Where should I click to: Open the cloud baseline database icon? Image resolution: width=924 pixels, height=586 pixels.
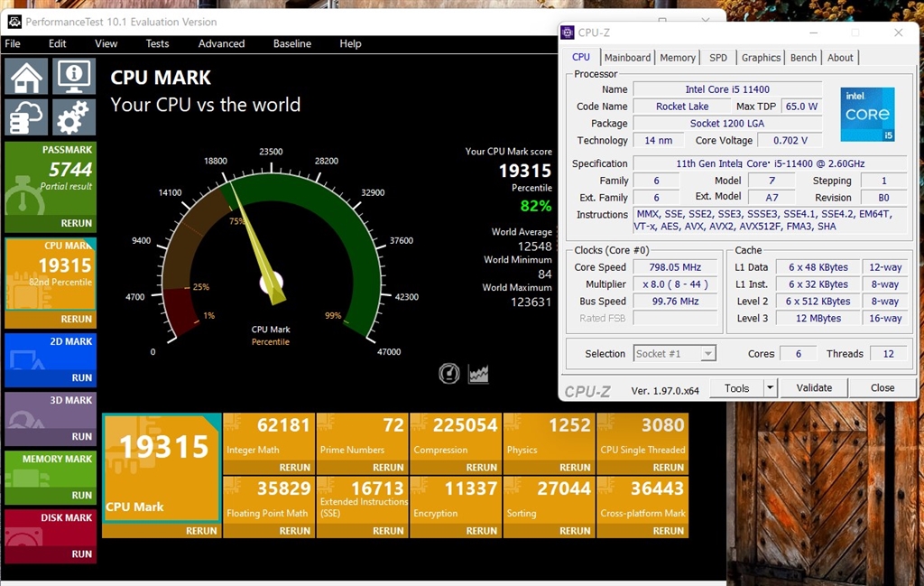26,116
